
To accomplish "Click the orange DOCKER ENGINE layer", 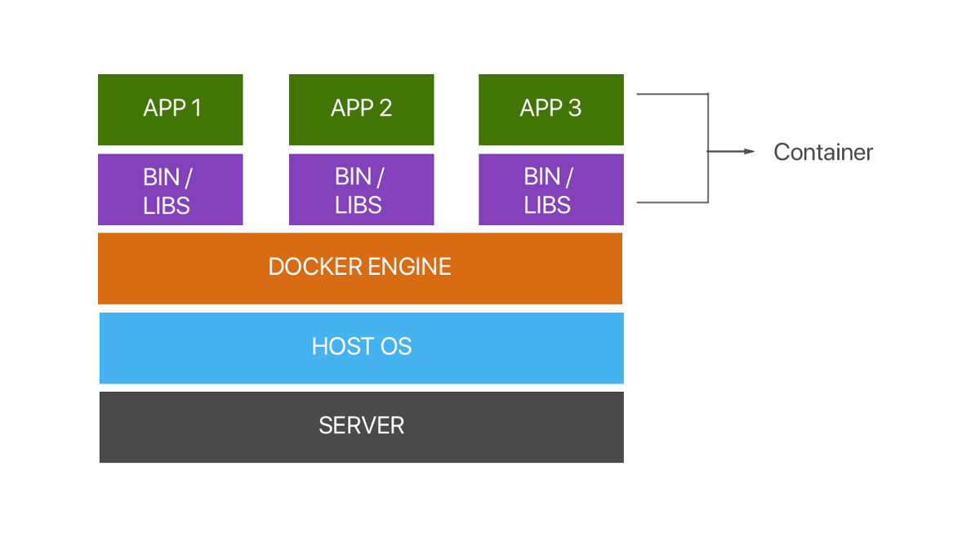I will click(x=360, y=268).
